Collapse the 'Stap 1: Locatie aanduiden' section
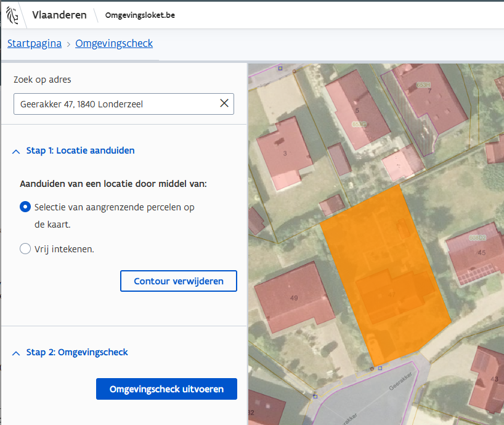This screenshot has width=504, height=425. click(15, 151)
